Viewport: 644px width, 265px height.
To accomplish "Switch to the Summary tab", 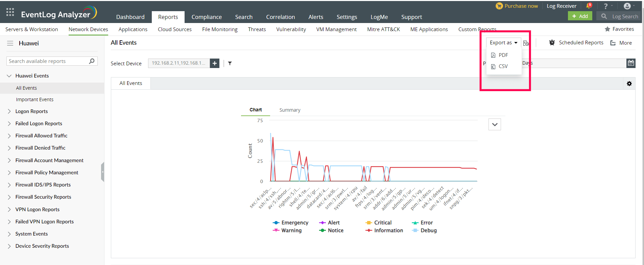I will click(290, 110).
